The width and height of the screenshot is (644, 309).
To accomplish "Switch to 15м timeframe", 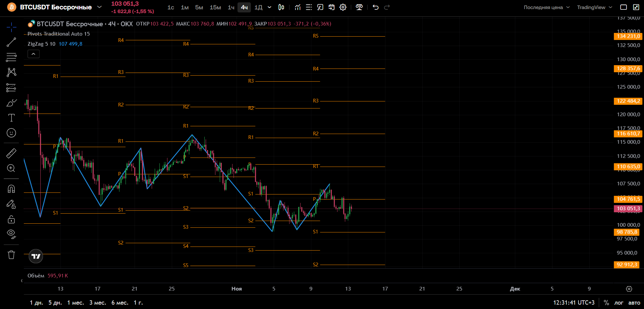I will coord(215,7).
